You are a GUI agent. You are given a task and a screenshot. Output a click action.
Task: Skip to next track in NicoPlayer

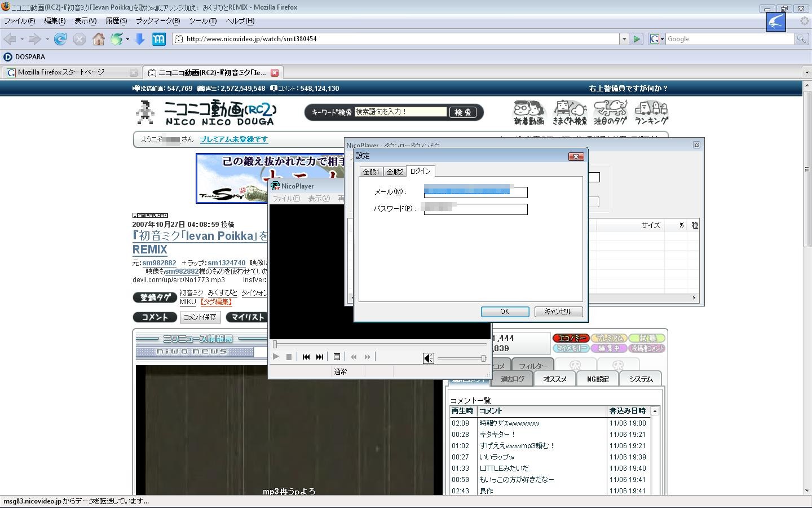tap(320, 357)
